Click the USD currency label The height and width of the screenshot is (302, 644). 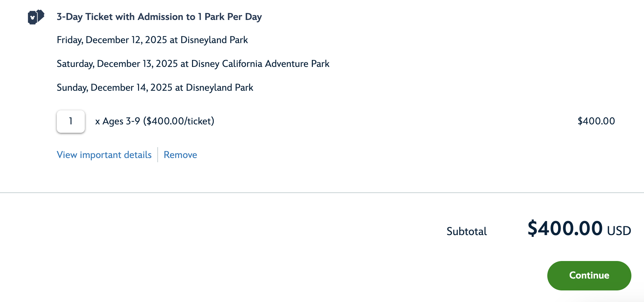(x=619, y=231)
